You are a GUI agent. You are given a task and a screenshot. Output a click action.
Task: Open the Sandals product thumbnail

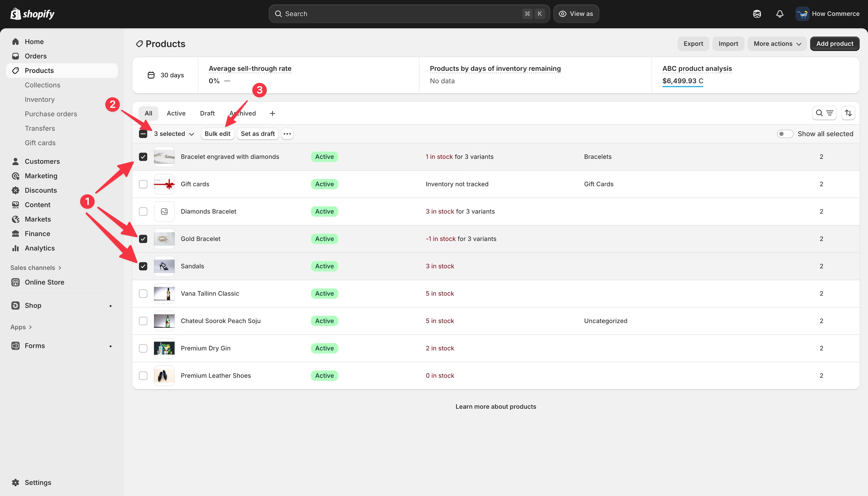tap(164, 267)
